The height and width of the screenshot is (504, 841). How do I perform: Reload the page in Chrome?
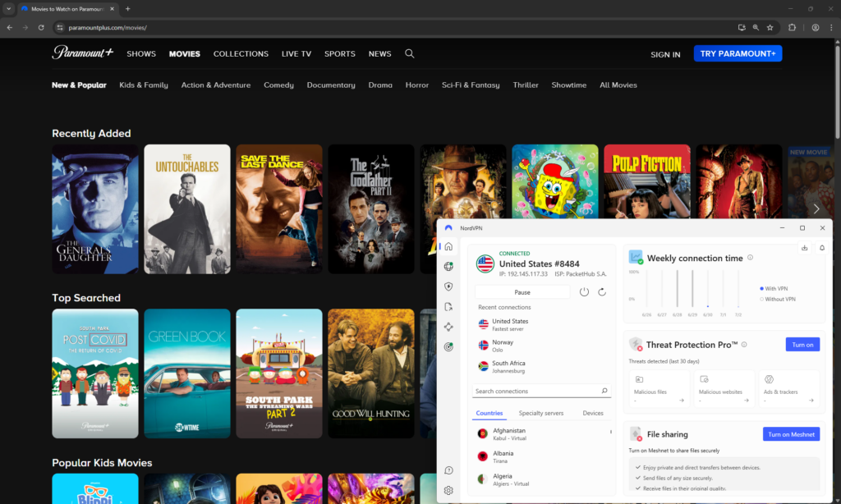click(41, 27)
